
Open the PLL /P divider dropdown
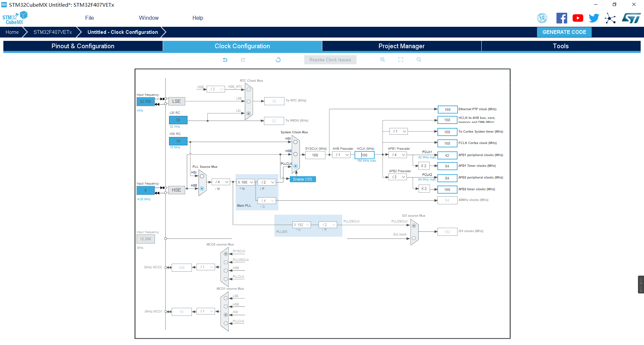click(x=267, y=182)
